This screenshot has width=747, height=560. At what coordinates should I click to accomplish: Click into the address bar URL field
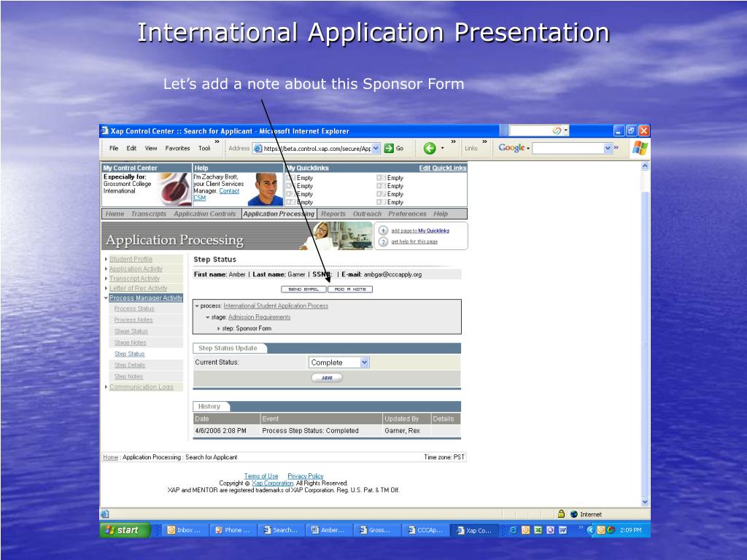[x=317, y=148]
